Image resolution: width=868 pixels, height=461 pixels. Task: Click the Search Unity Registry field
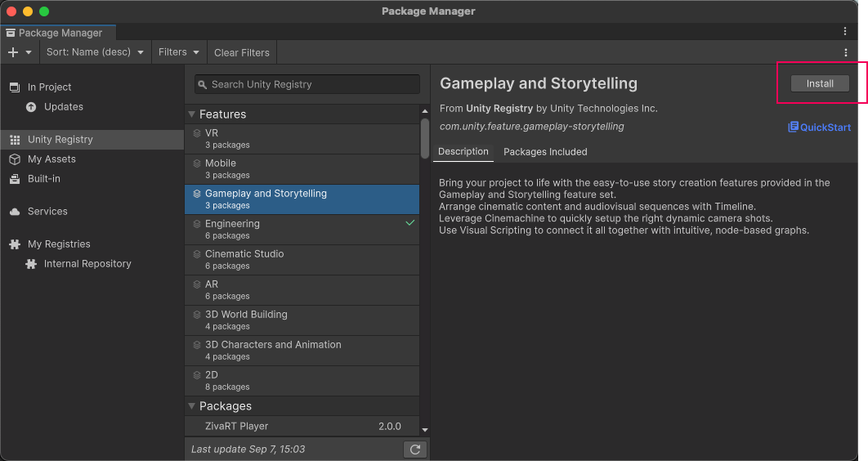click(307, 84)
